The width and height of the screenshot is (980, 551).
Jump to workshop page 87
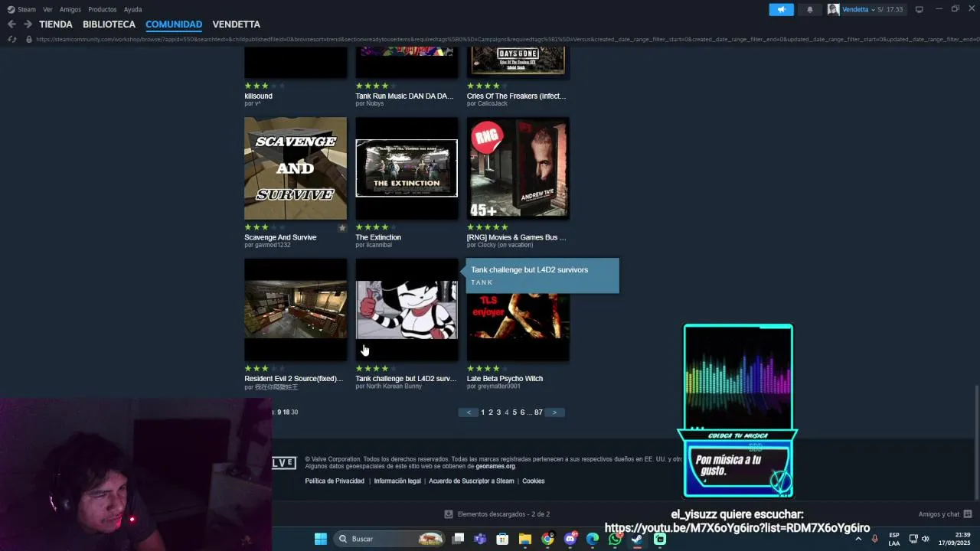coord(538,412)
